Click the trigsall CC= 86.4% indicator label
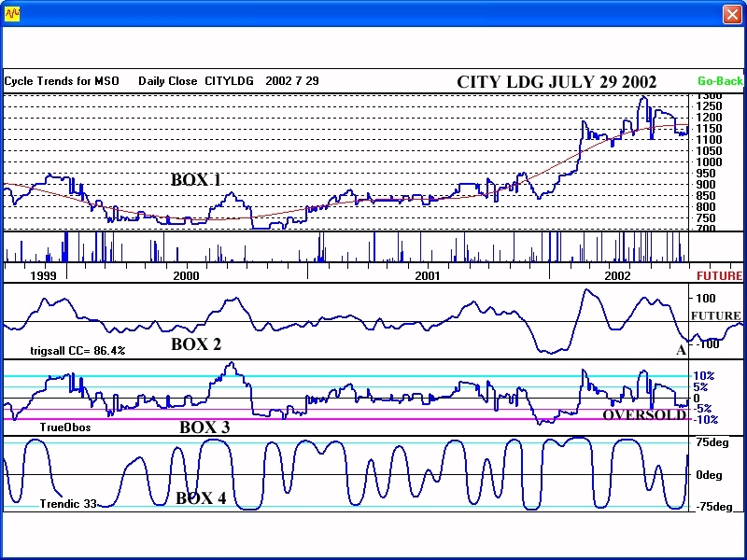 (78, 351)
